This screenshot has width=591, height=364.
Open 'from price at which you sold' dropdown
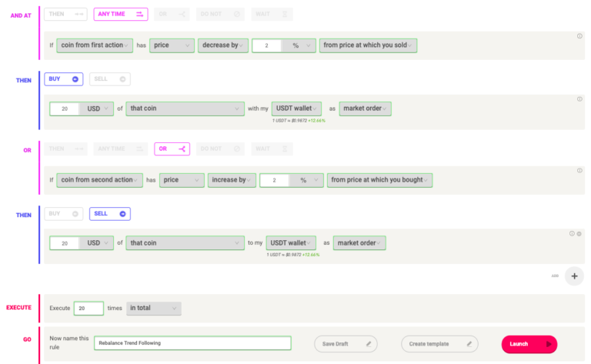pos(368,45)
